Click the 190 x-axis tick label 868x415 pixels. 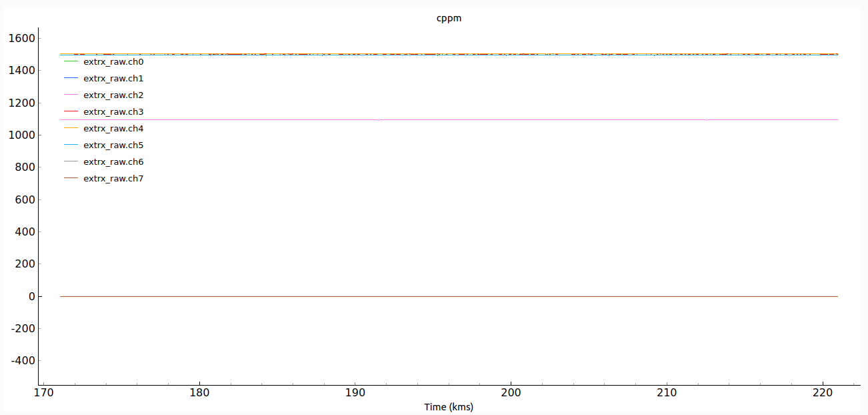(355, 392)
